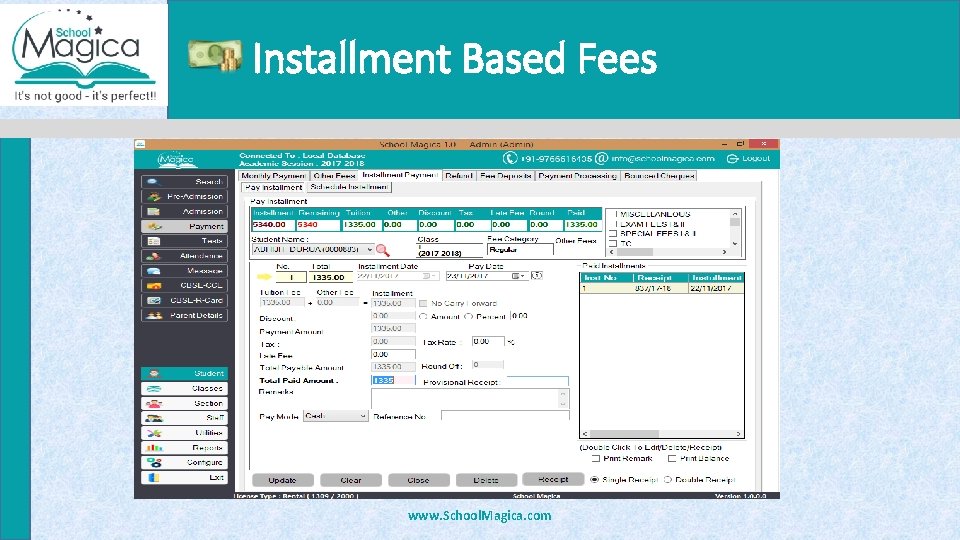The image size is (960, 540).
Task: Click the student search magnifier icon
Action: [x=383, y=250]
